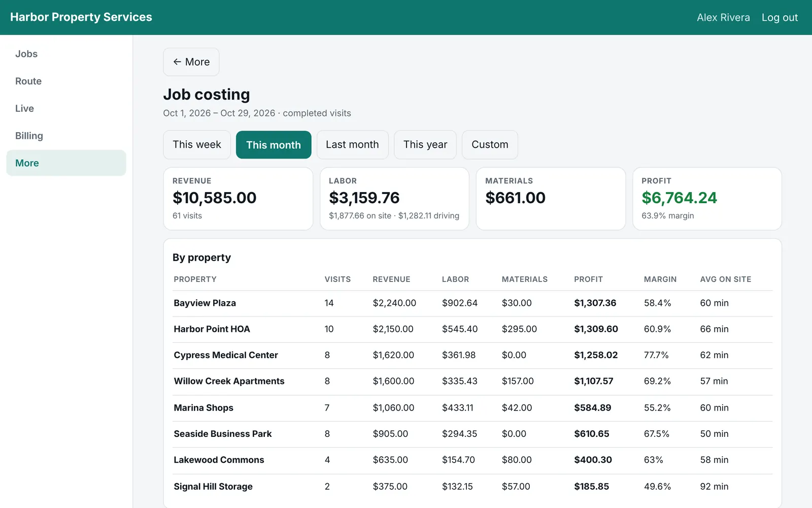
Task: Click Signal Hill Storage margin 49.6%
Action: click(x=657, y=487)
